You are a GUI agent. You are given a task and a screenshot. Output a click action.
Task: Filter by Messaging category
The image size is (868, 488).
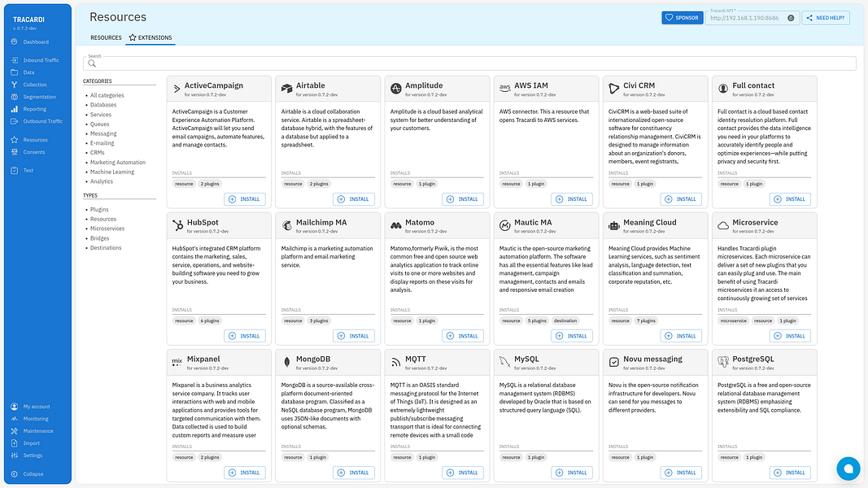tap(103, 133)
